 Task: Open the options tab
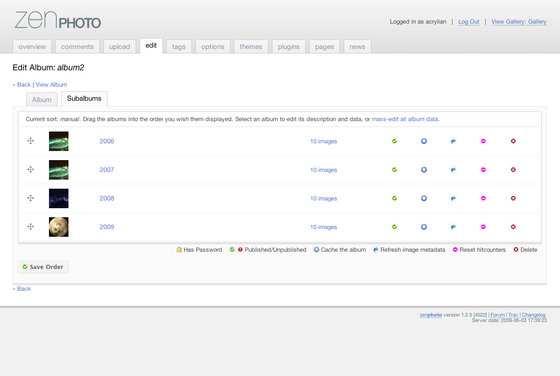click(212, 46)
